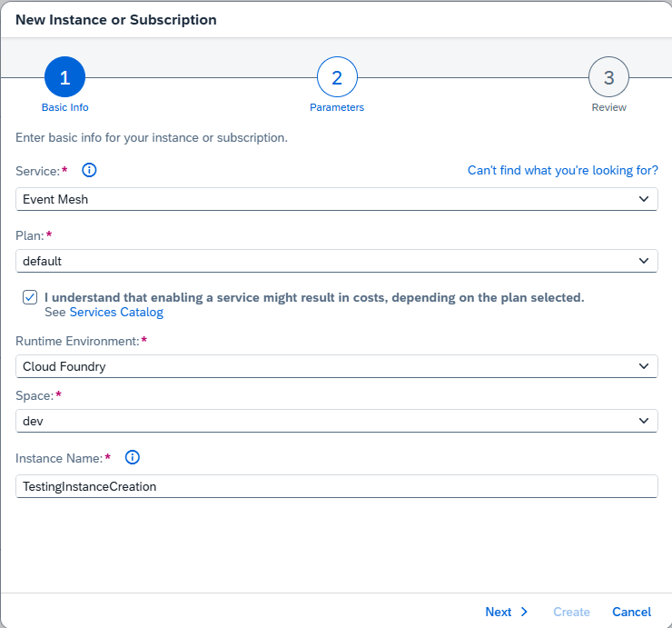
Task: Click the info icon beside Instance Name
Action: pos(133,457)
